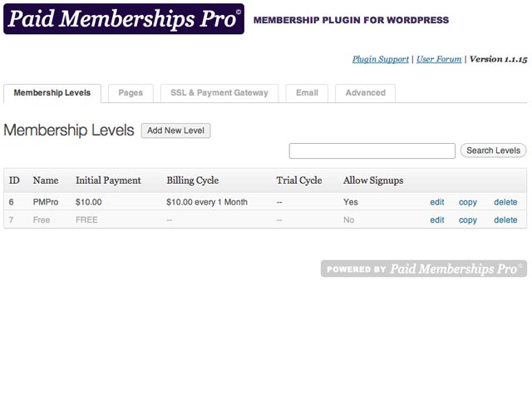Switch to the Membership Levels tab
Image resolution: width=532 pixels, height=399 pixels.
tap(52, 93)
